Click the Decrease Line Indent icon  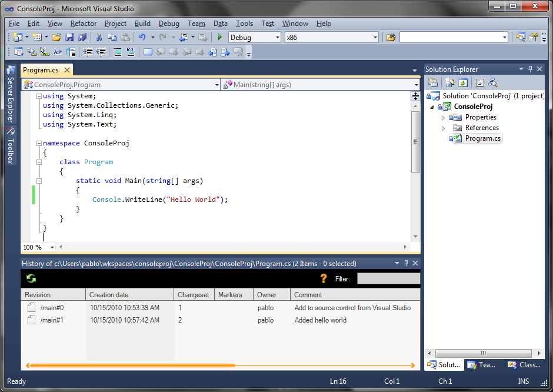coord(88,52)
